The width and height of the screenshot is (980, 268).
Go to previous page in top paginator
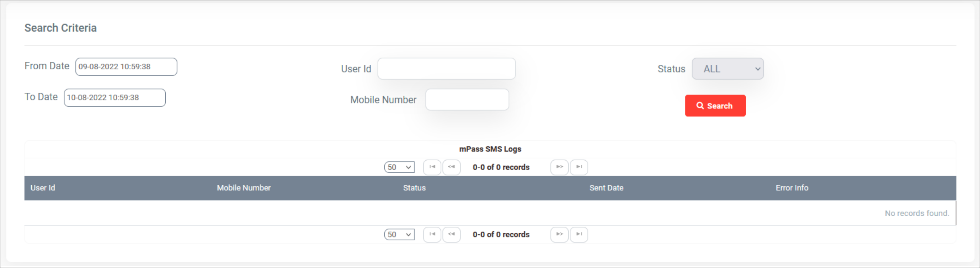pyautogui.click(x=452, y=167)
